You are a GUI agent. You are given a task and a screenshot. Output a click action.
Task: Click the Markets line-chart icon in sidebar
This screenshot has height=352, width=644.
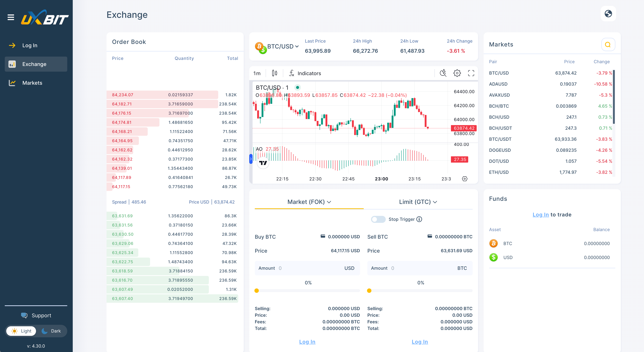coord(12,83)
